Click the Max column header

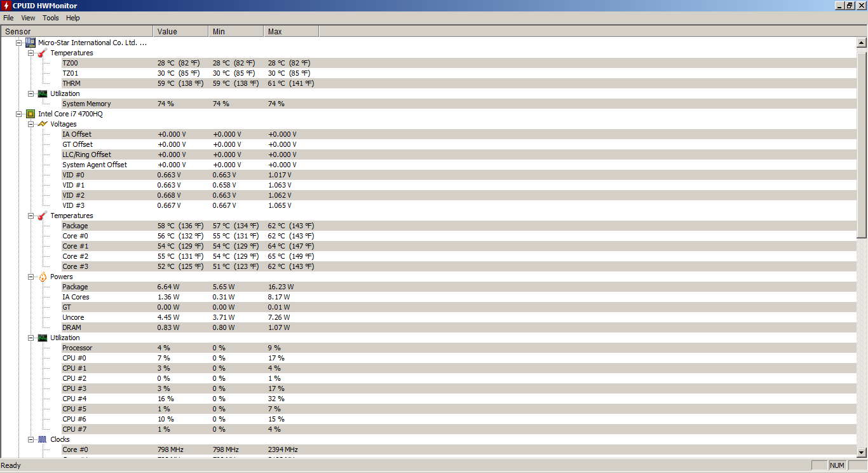(291, 31)
